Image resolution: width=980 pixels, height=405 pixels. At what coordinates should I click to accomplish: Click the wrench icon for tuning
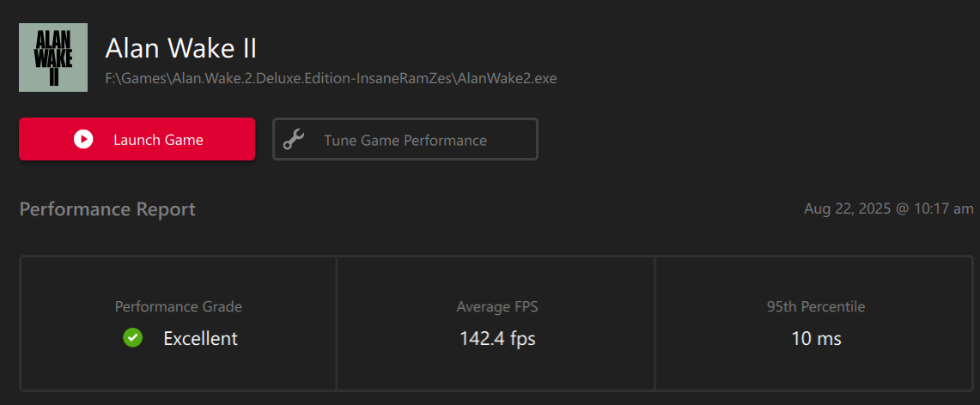click(x=294, y=140)
